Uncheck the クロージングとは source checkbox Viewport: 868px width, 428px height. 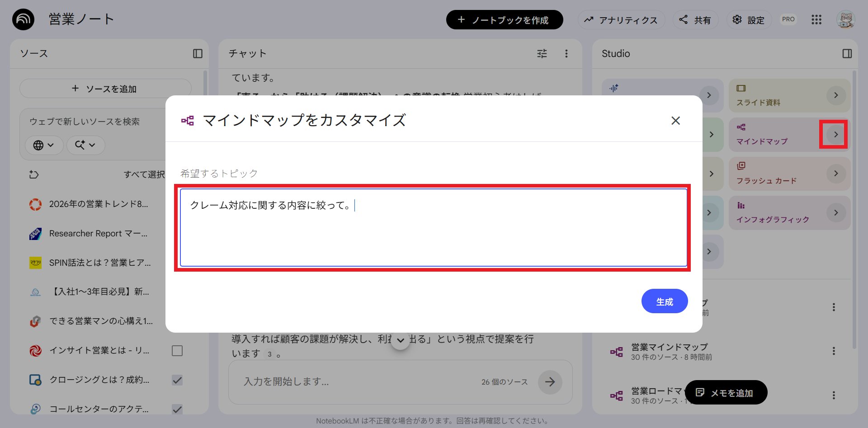pos(177,380)
